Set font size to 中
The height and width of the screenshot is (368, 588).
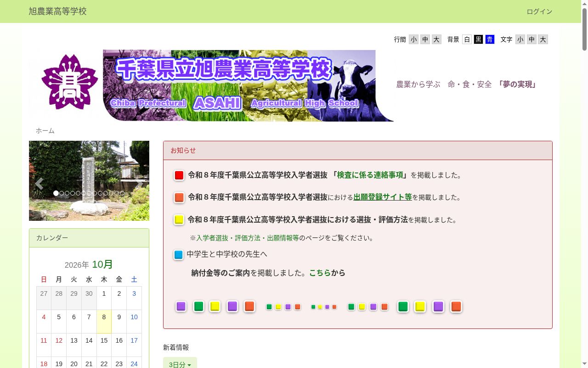coord(532,40)
